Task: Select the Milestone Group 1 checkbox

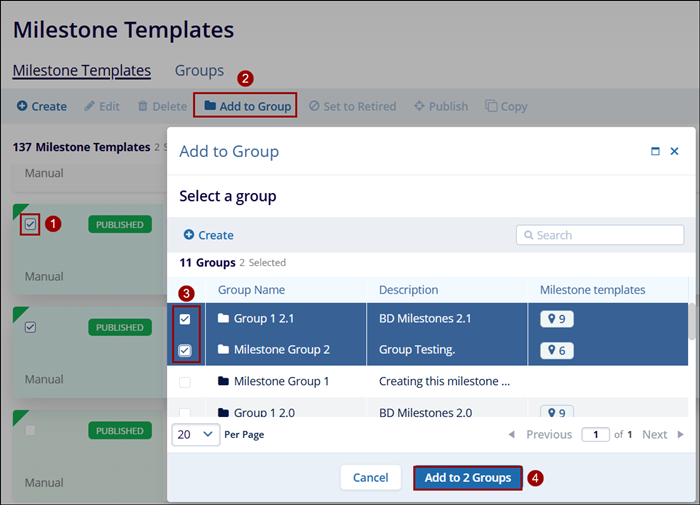Action: pyautogui.click(x=185, y=382)
